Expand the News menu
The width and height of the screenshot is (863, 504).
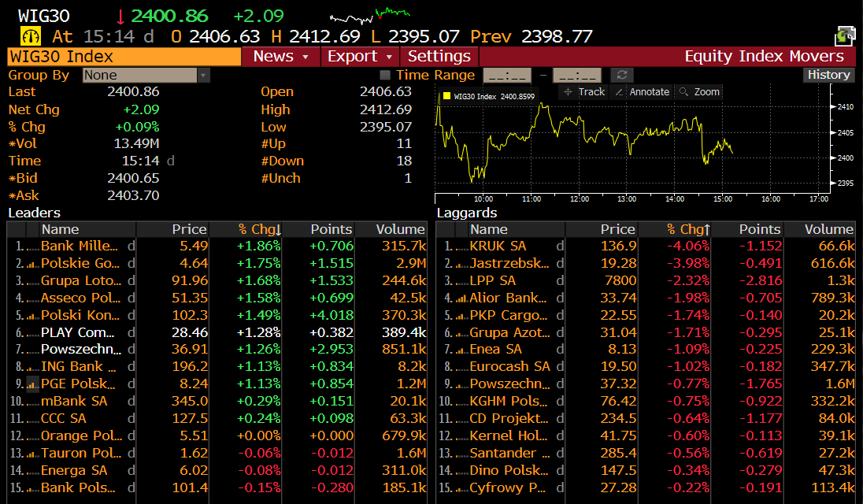pos(281,57)
